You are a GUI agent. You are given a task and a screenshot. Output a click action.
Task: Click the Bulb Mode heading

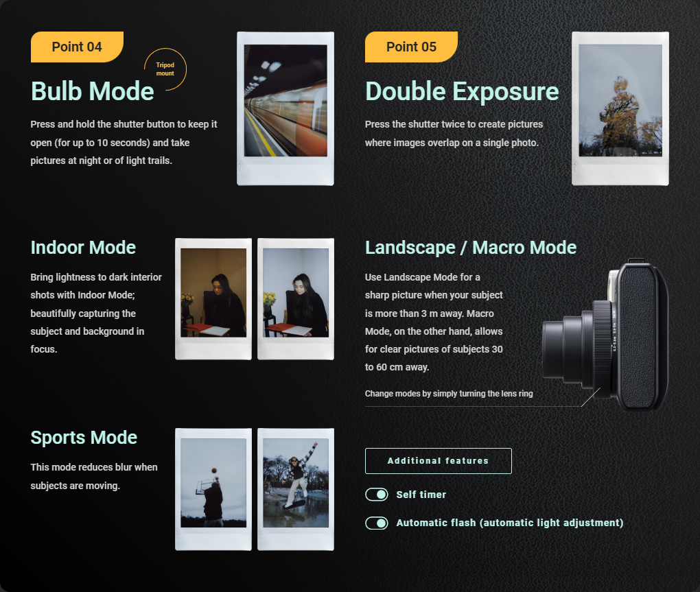coord(93,91)
